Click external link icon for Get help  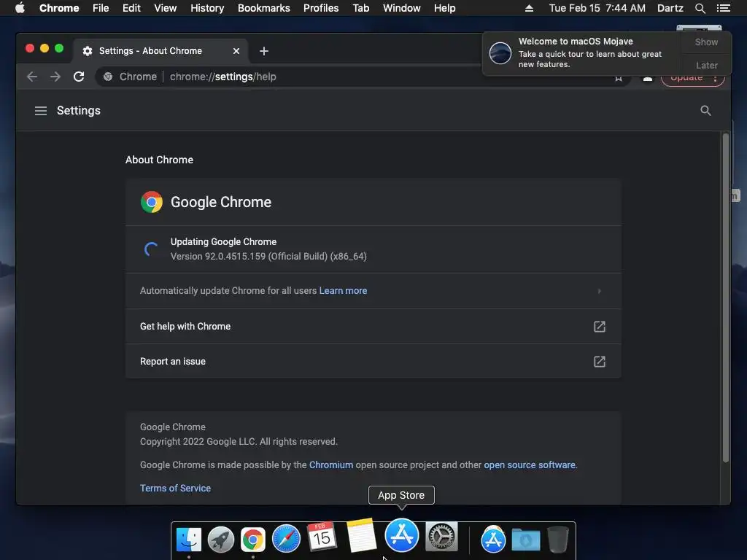(600, 326)
